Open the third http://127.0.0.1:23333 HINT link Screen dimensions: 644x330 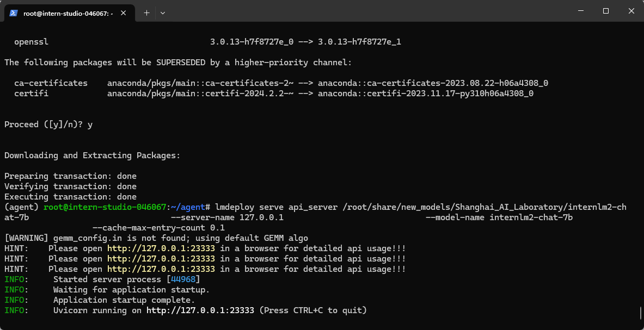[161, 269]
